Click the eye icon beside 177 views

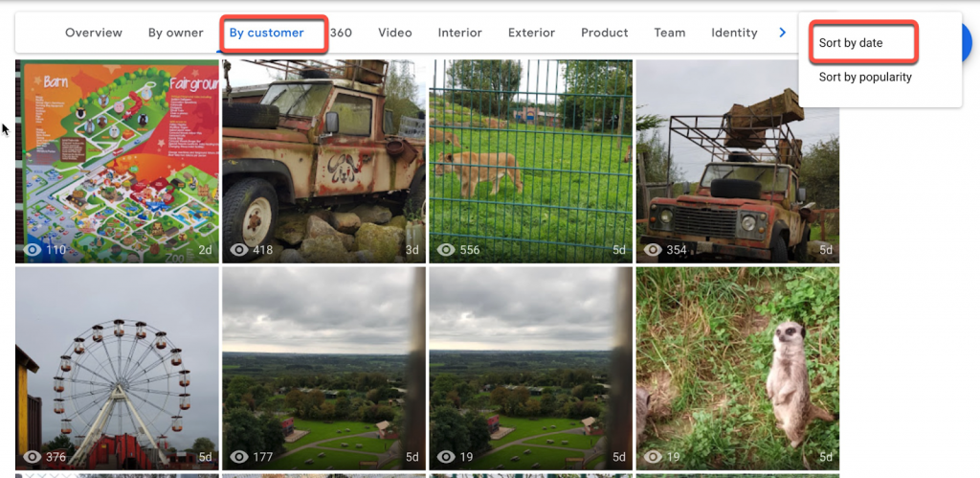239,457
